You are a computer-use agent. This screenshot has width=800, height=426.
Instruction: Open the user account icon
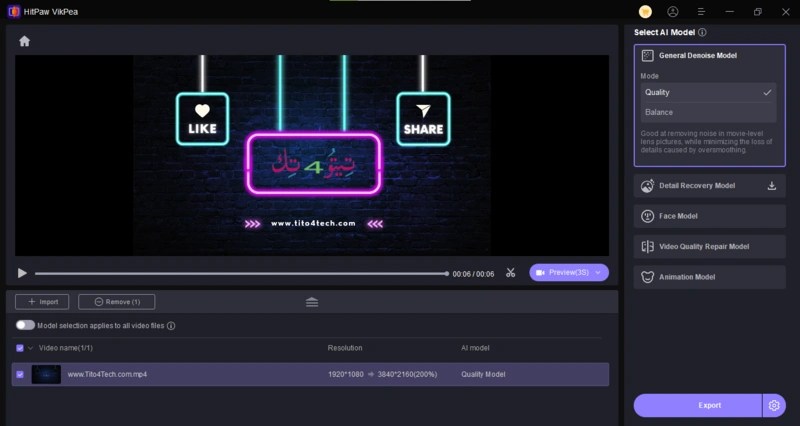coord(673,12)
